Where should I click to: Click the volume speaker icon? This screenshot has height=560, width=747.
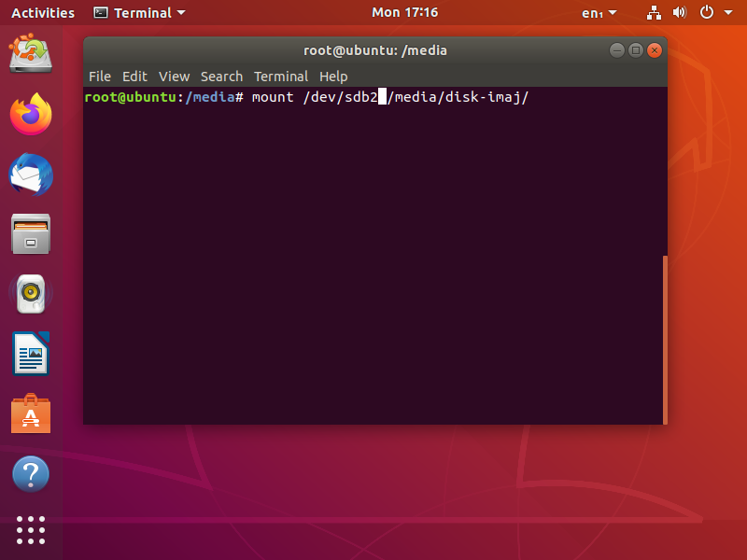point(680,12)
